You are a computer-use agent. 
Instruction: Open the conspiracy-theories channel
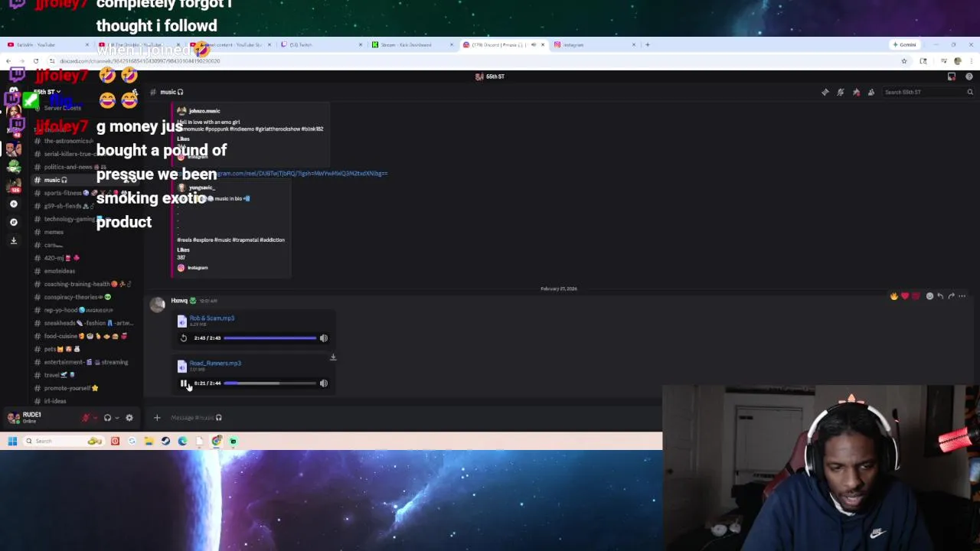coord(86,297)
